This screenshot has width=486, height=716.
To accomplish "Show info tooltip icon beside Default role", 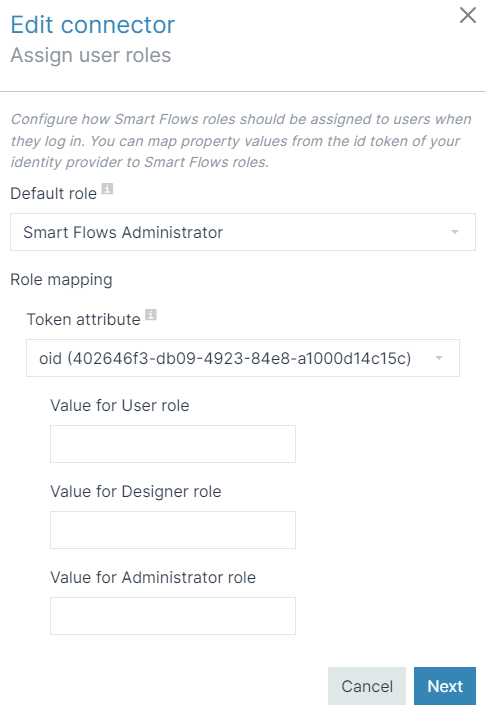I will [x=107, y=189].
